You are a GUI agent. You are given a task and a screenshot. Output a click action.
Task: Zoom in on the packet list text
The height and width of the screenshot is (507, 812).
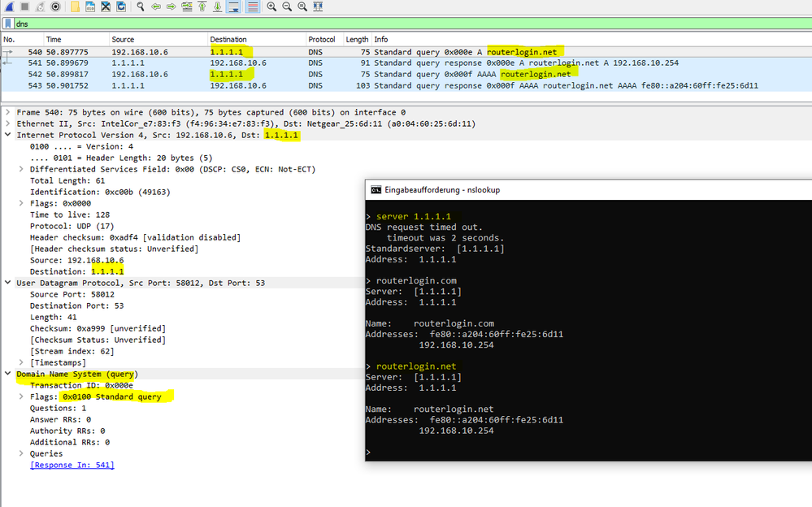tap(271, 6)
